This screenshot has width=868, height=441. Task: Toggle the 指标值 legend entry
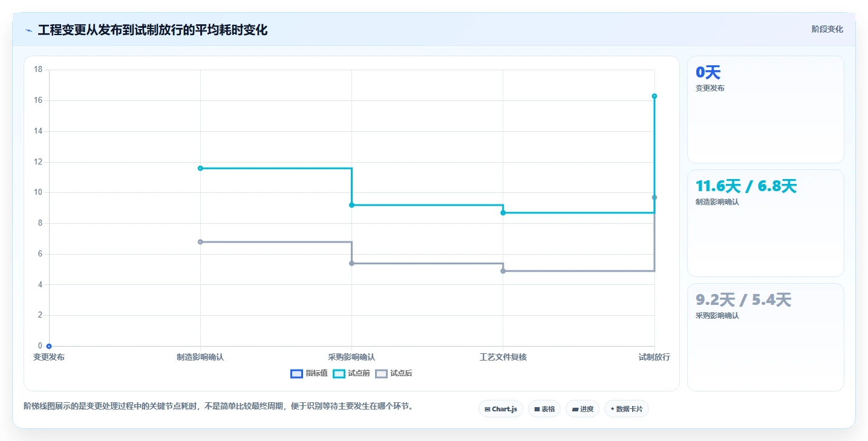click(x=309, y=374)
